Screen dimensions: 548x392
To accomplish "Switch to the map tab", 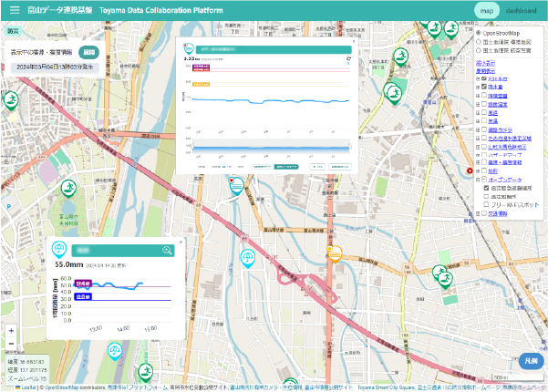I will pos(487,10).
